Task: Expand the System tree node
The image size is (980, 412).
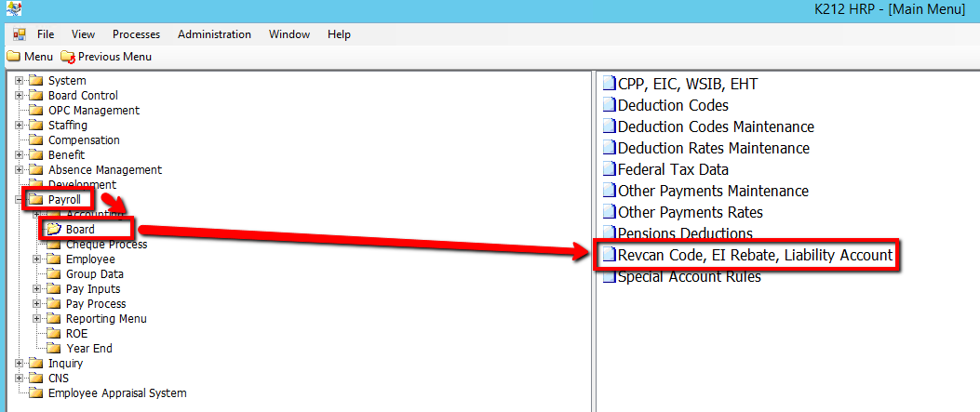Action: click(20, 81)
